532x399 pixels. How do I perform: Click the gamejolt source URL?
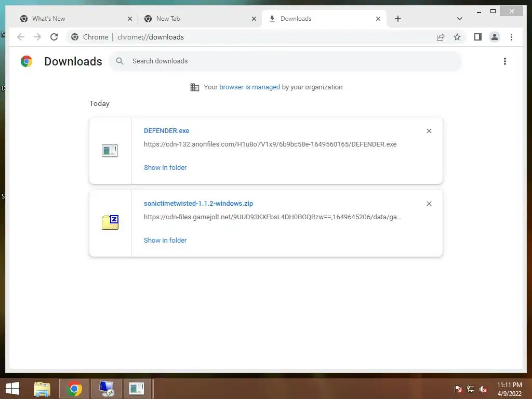point(272,217)
